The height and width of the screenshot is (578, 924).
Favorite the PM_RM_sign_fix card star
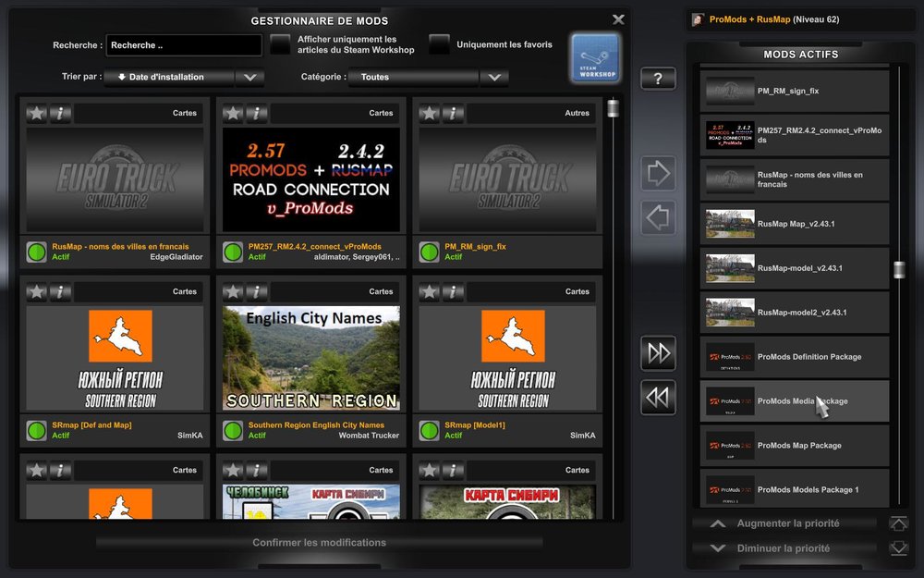[x=429, y=113]
